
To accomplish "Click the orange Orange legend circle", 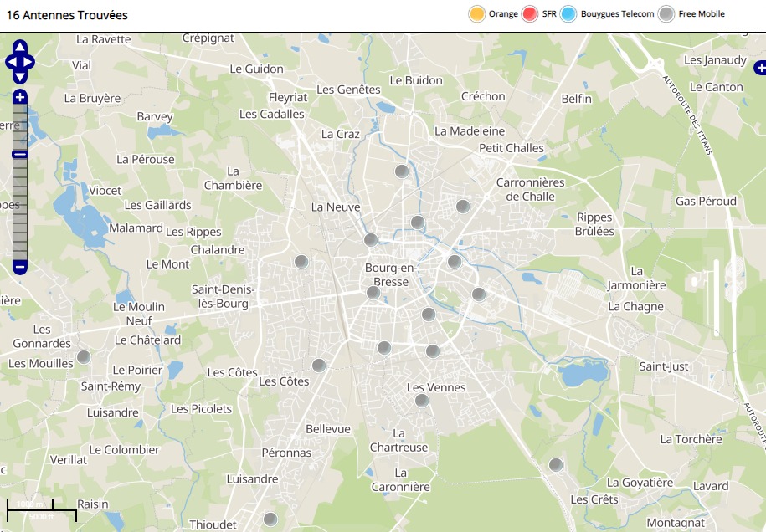I will coord(477,14).
